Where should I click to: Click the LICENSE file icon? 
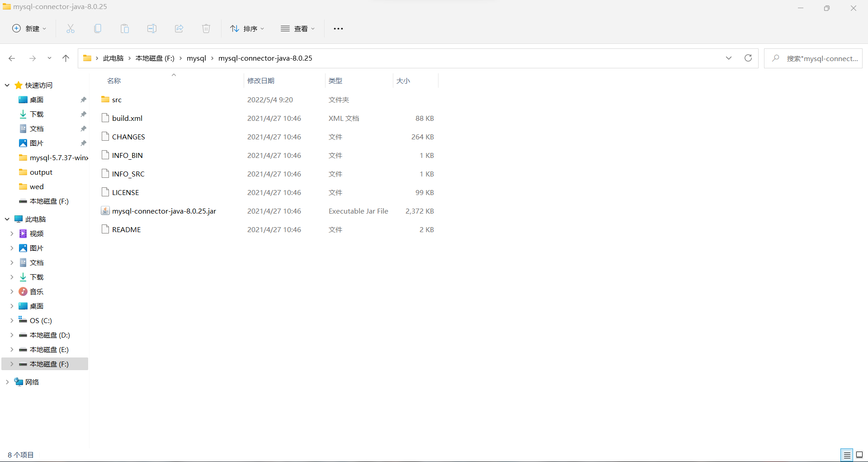click(x=105, y=192)
